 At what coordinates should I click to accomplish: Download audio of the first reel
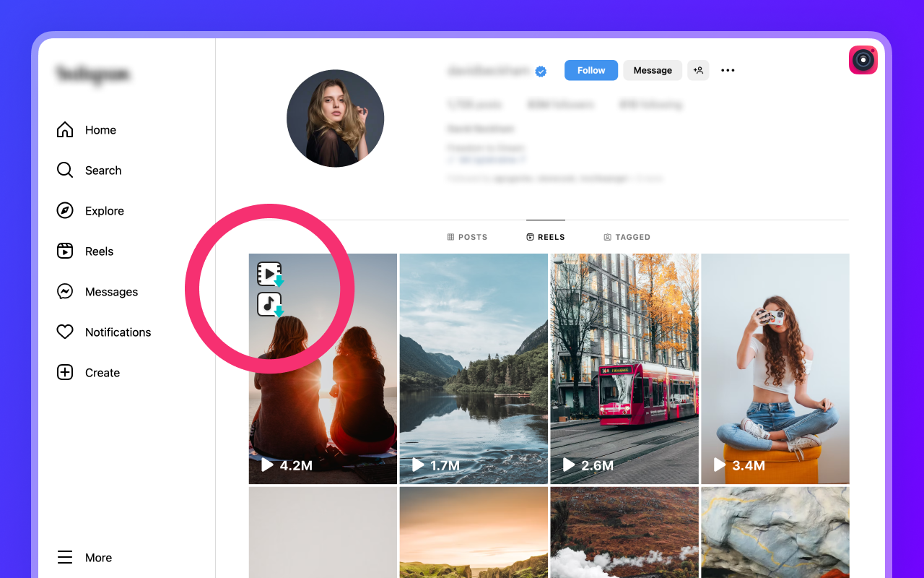click(x=270, y=305)
